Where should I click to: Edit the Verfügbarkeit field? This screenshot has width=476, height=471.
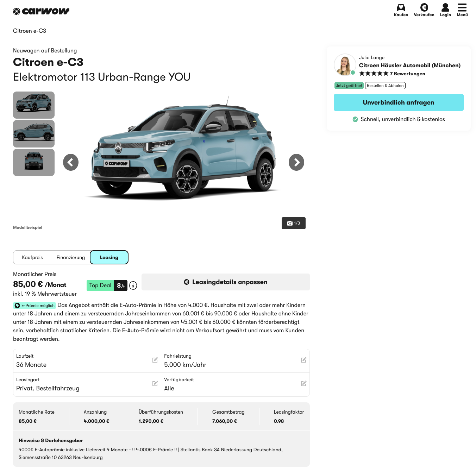(x=235, y=384)
